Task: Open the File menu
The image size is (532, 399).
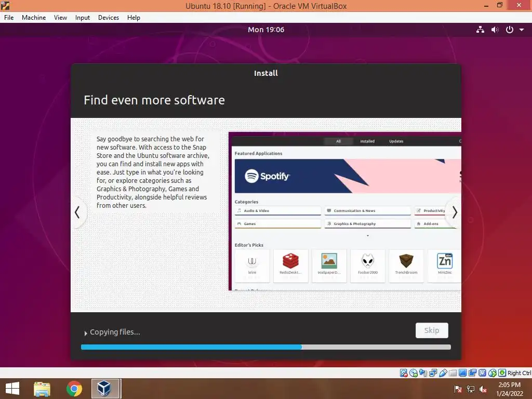Action: 9,18
